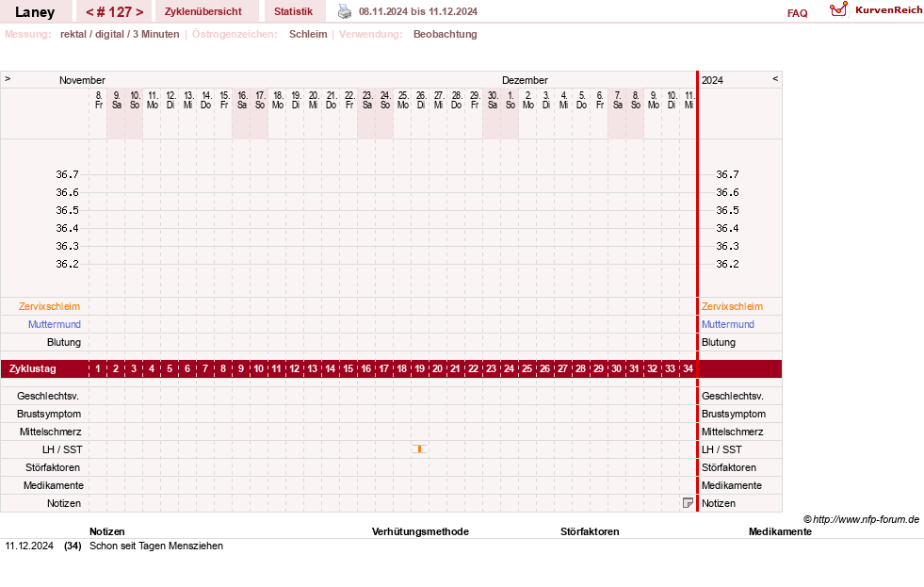Image resolution: width=924 pixels, height=587 pixels.
Task: Click the KurvenReich text link
Action: pos(888,10)
